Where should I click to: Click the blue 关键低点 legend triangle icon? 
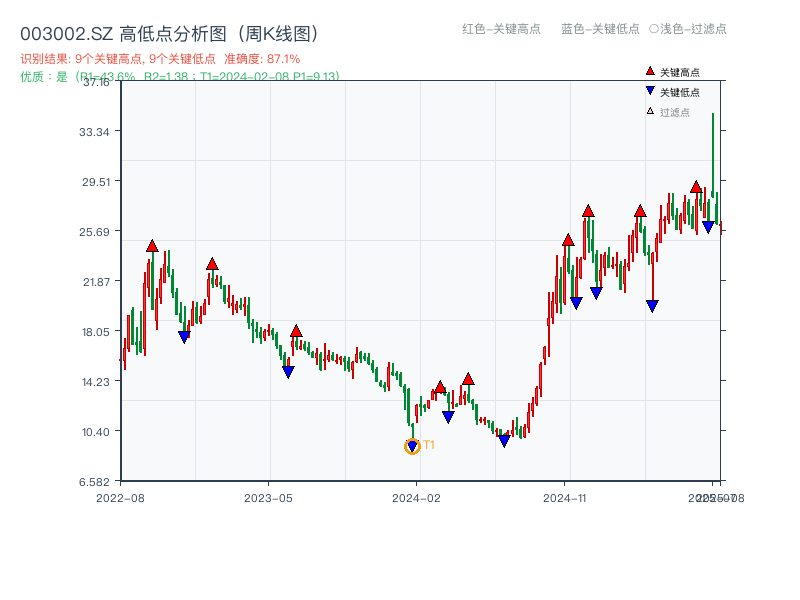[x=650, y=91]
